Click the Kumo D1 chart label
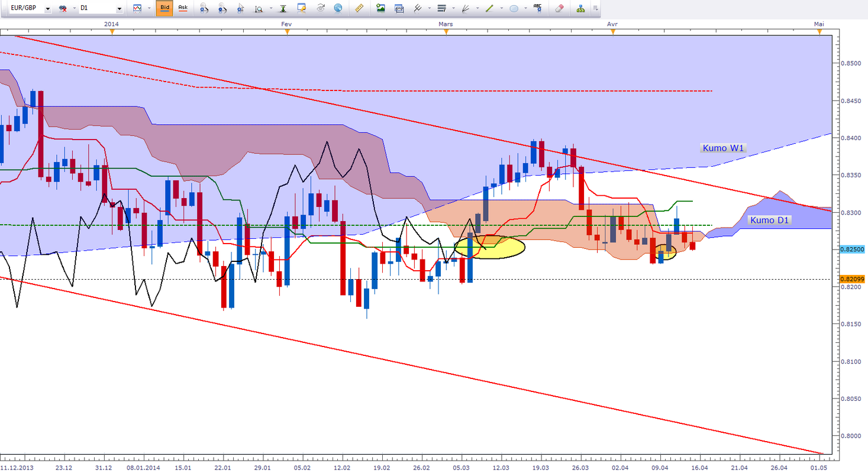The image size is (868, 473). (x=768, y=221)
